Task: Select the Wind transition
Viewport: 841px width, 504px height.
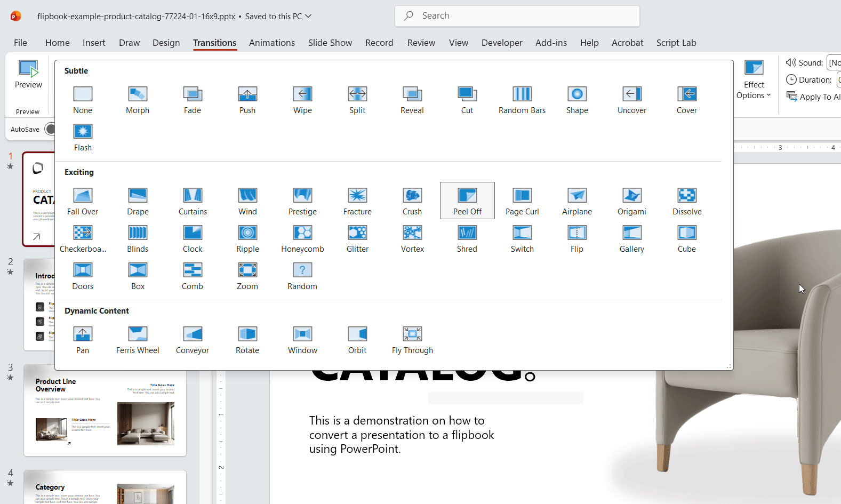Action: coord(247,201)
